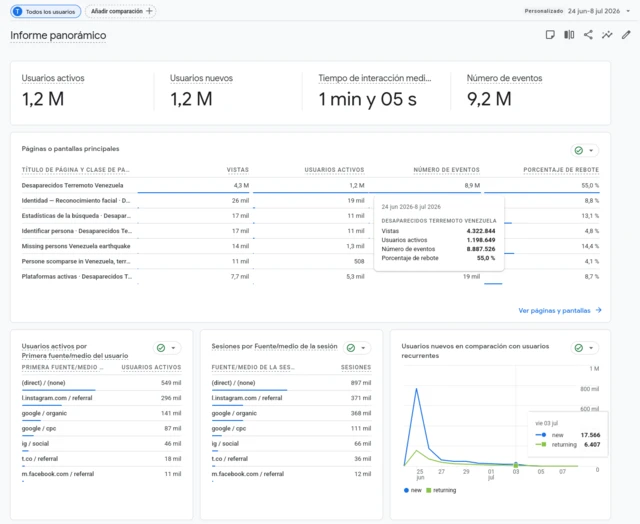The width and height of the screenshot is (640, 524).
Task: Click the pencil edit report icon
Action: coord(626,35)
